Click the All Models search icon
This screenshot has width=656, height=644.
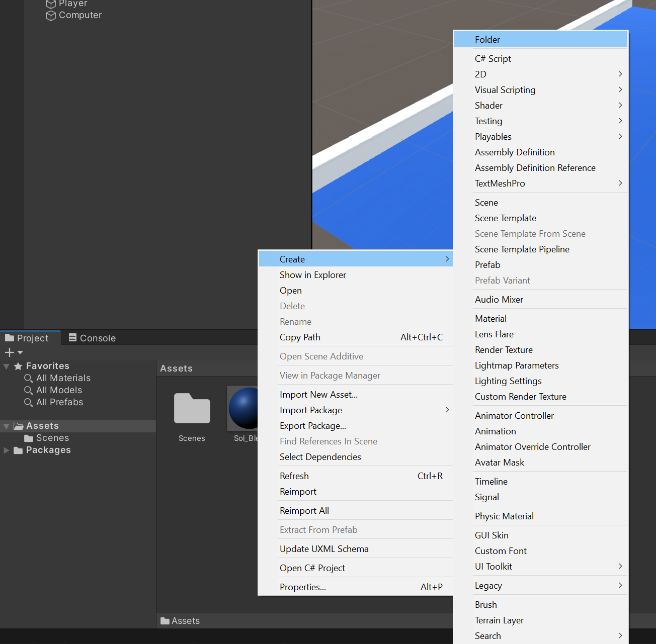coord(29,391)
